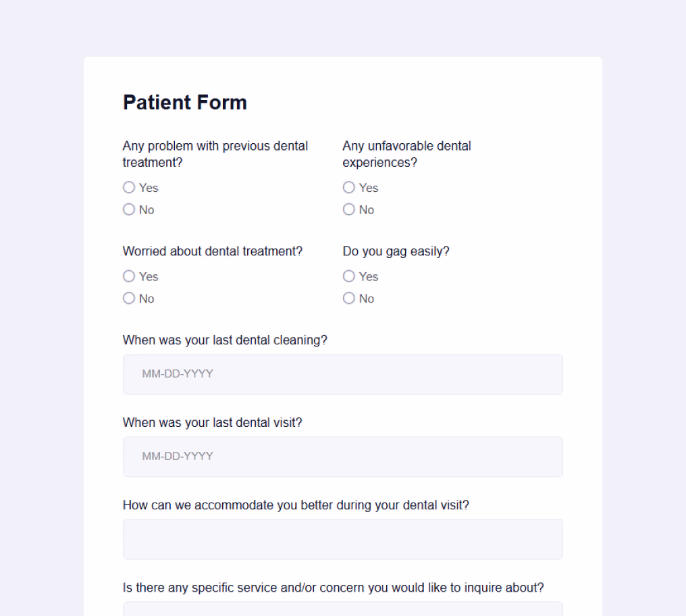686x616 pixels.
Task: Focus the last dental visit date field
Action: tap(342, 456)
